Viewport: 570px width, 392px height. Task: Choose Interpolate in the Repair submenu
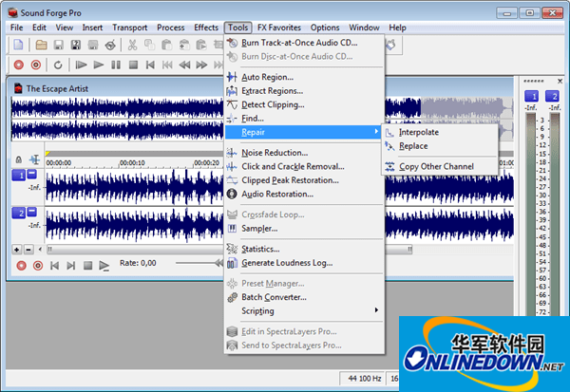click(x=418, y=132)
